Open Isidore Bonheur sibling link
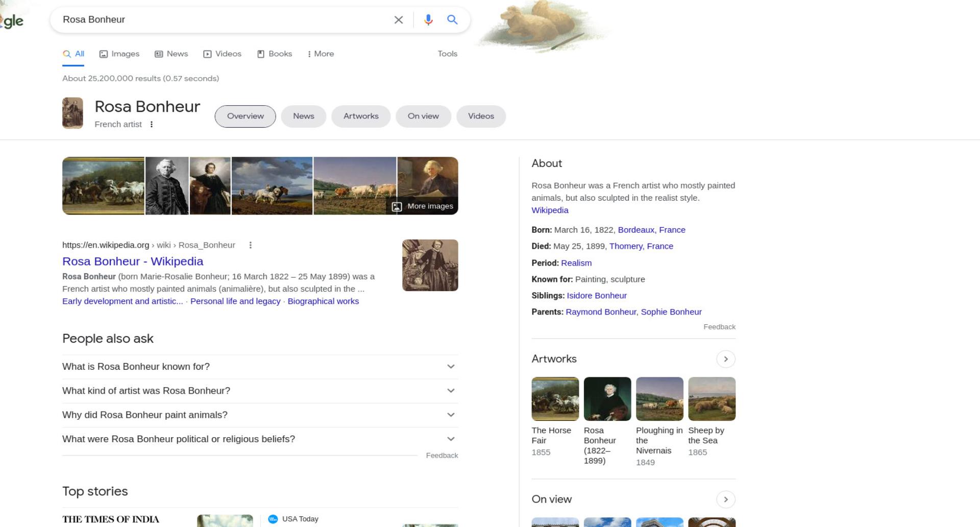The height and width of the screenshot is (527, 980). click(x=597, y=296)
